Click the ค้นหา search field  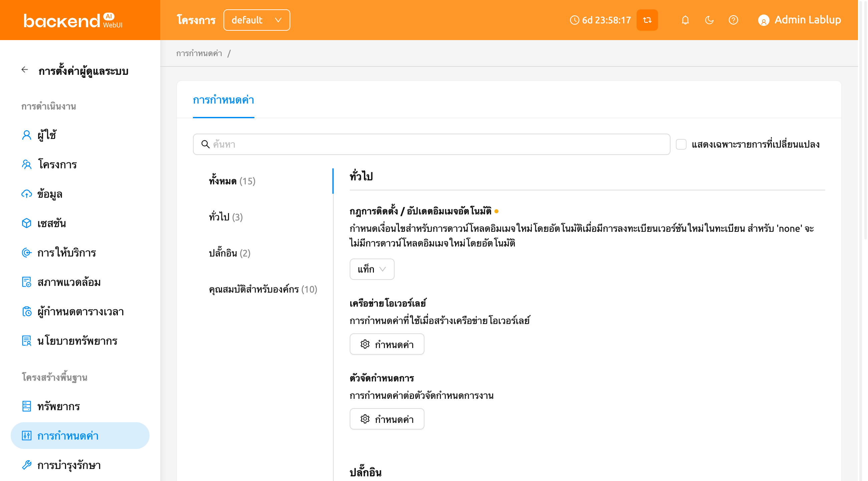[x=431, y=144]
